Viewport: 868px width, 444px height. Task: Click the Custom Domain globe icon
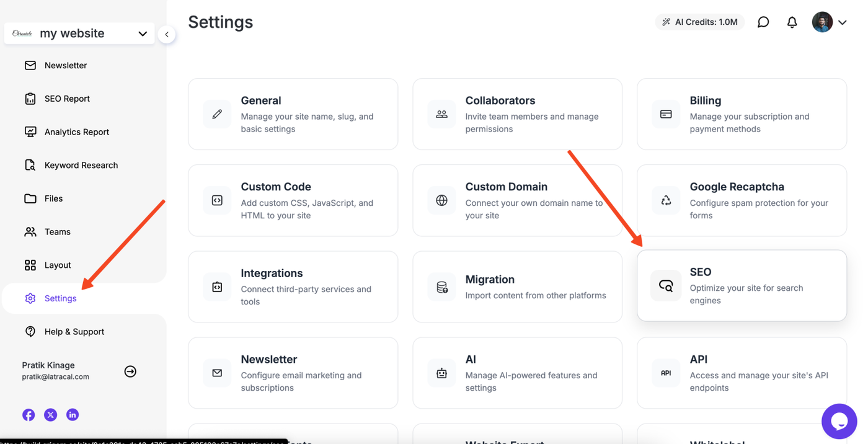[441, 200]
